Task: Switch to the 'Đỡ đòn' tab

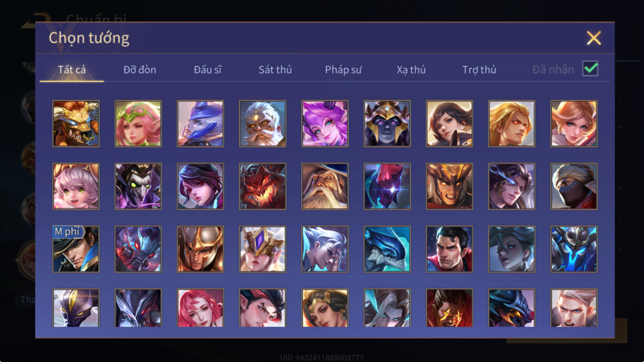Action: click(140, 70)
